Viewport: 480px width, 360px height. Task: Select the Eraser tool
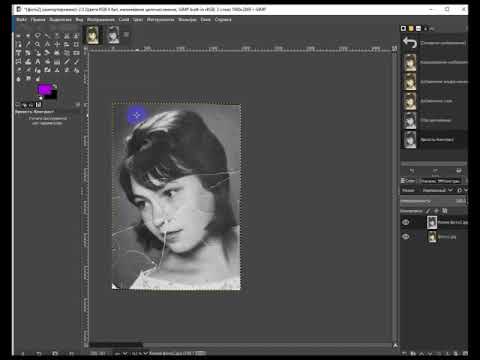(18, 70)
